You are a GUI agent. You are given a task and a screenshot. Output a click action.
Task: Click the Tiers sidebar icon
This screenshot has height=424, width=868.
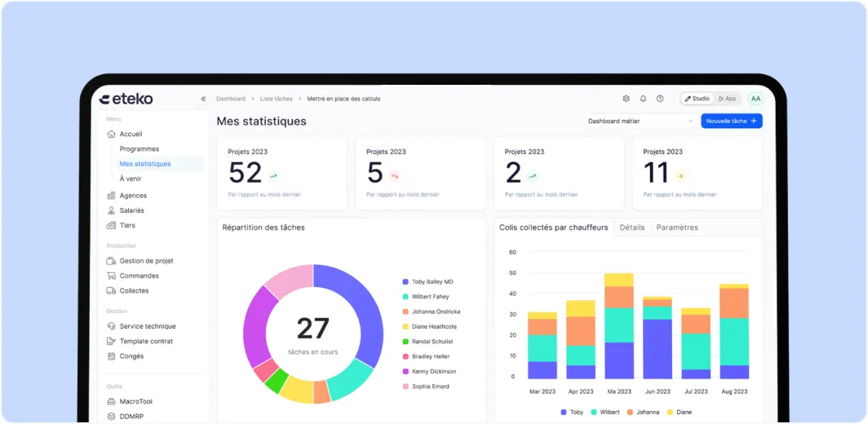pyautogui.click(x=111, y=225)
